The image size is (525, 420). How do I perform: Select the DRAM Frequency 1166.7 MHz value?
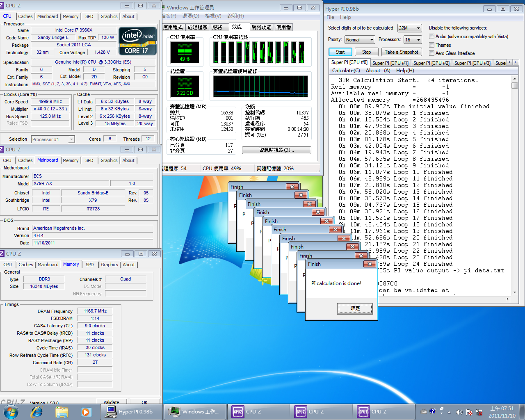(95, 311)
